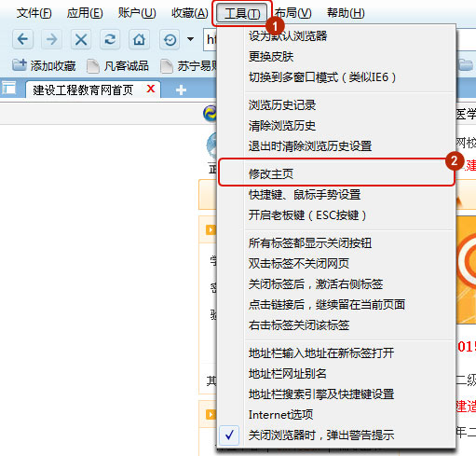Click the 添加收藏 bookmark icon

point(20,65)
